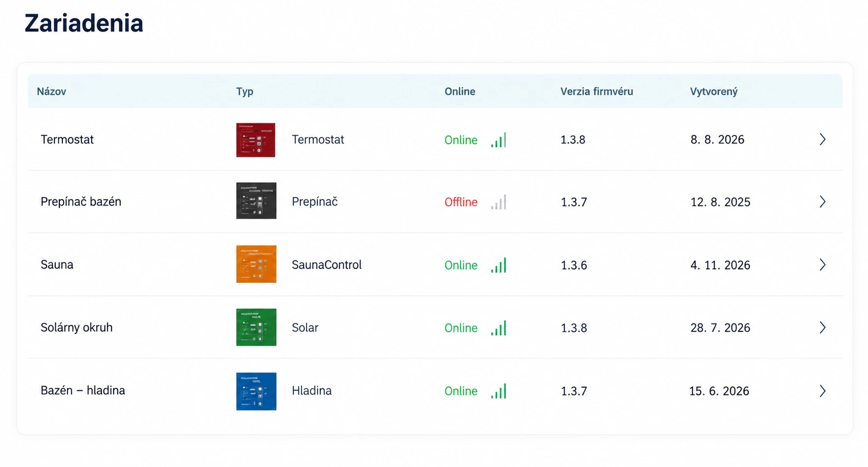Viewport: 868px width, 467px height.
Task: Open the black Prepínač device thumbnail
Action: coord(256,201)
